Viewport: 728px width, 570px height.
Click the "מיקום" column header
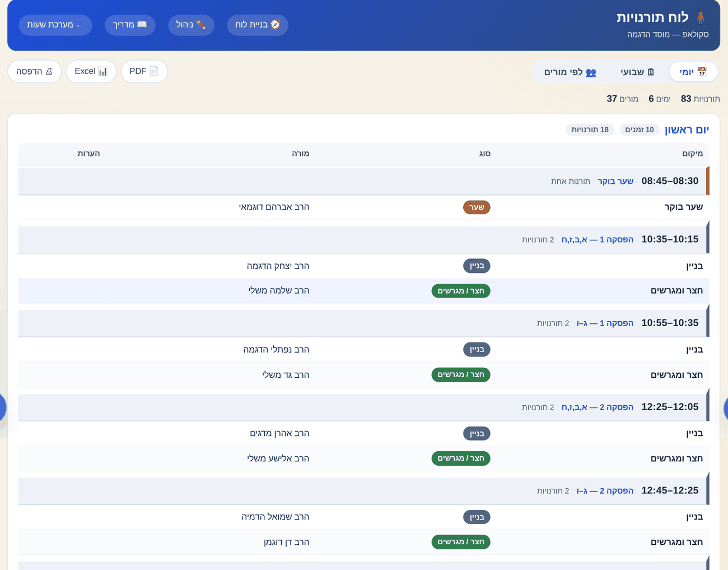coord(692,154)
